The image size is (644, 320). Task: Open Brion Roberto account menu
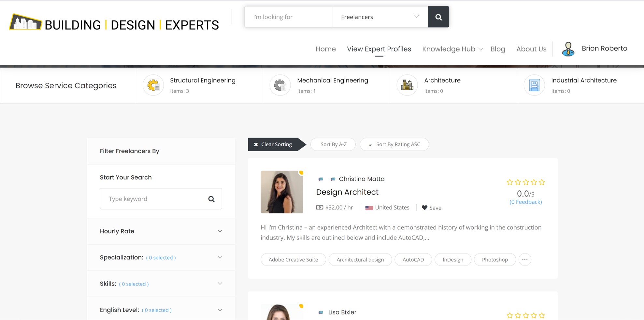605,48
